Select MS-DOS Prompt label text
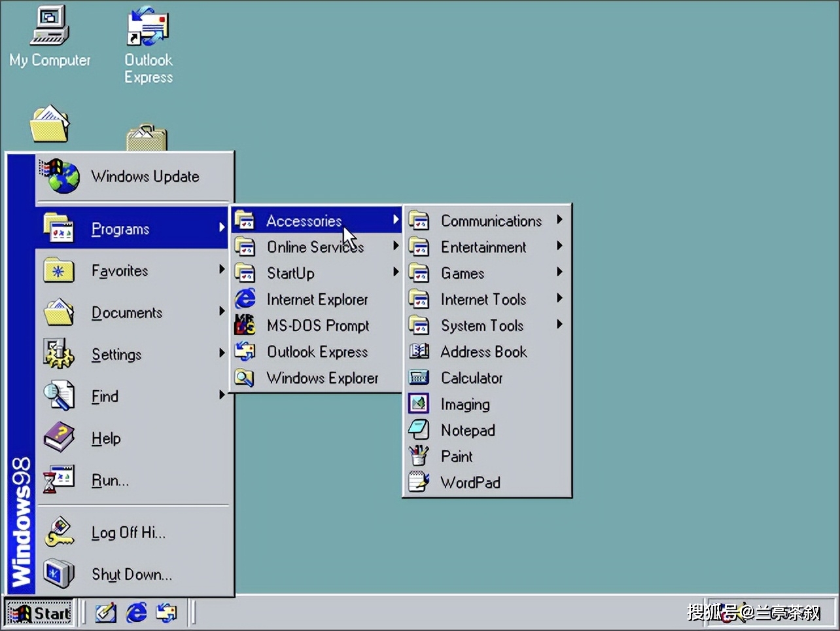This screenshot has height=631, width=840. tap(318, 325)
